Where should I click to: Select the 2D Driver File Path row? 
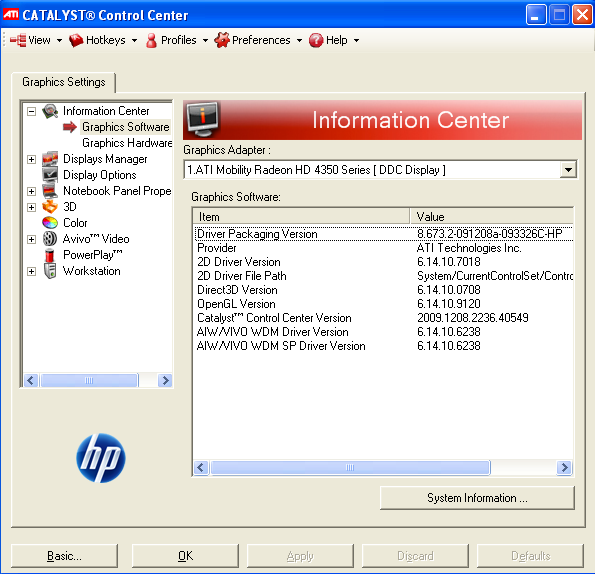tap(384, 276)
